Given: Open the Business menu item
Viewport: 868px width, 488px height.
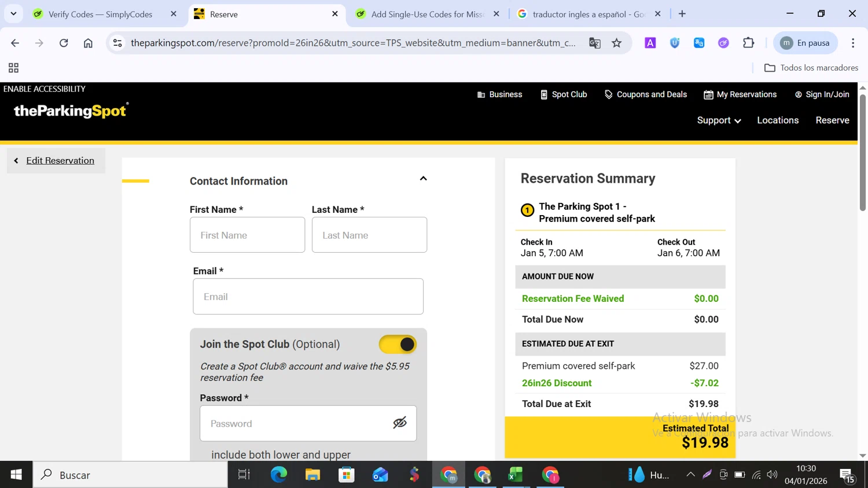Looking at the screenshot, I should coord(500,94).
